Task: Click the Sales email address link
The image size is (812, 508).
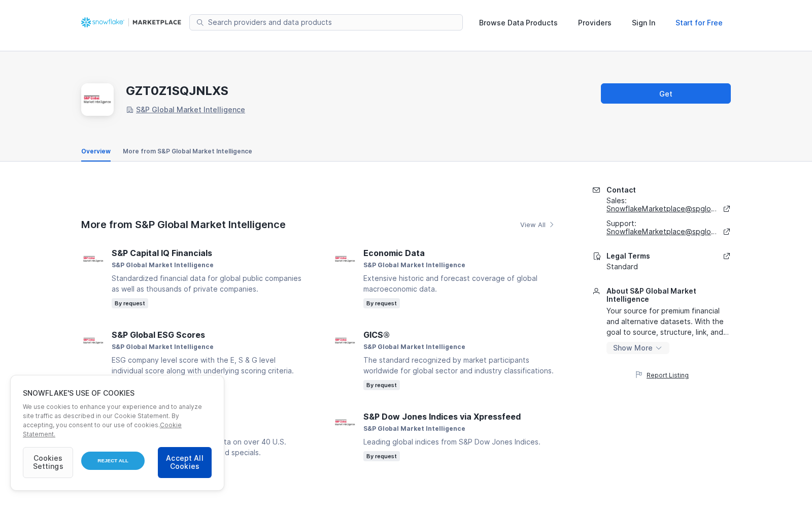Action: tap(661, 209)
